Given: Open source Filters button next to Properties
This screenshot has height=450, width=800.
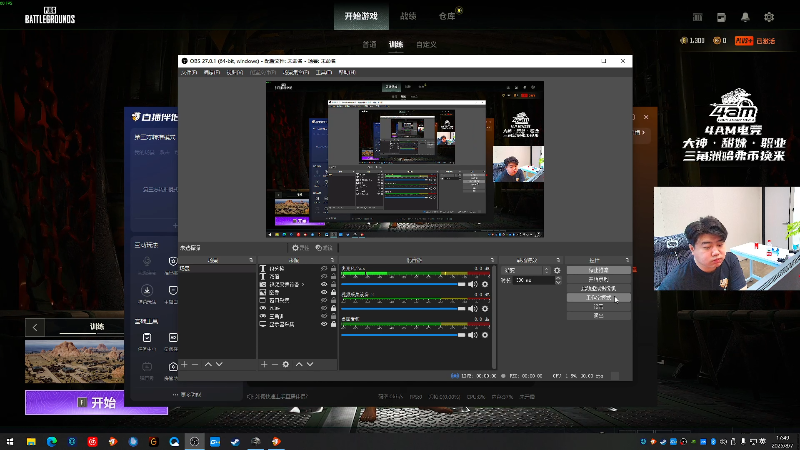Looking at the screenshot, I should tap(324, 247).
